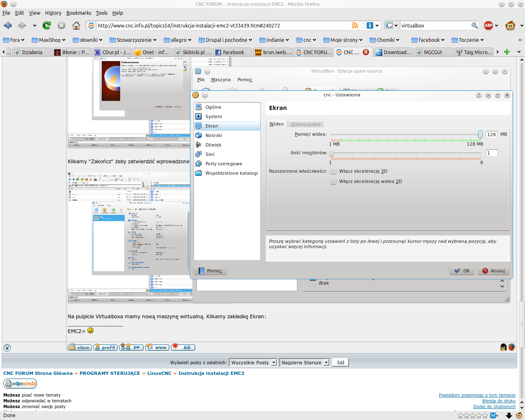This screenshot has height=420, width=525.
Task: Open search engine selector dropdown
Action: click(x=392, y=25)
